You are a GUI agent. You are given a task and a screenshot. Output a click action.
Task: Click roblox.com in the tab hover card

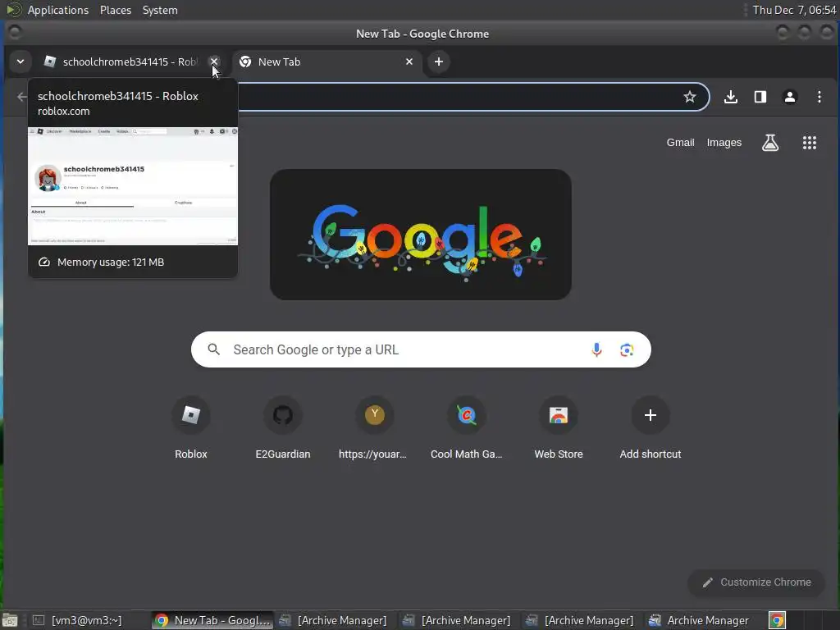point(64,112)
